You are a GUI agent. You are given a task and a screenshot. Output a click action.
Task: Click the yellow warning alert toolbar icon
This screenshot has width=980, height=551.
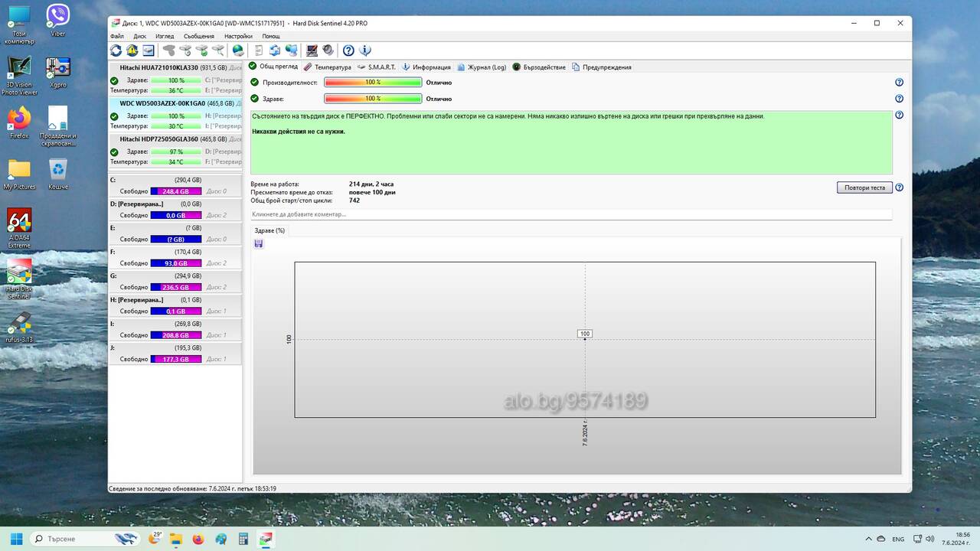click(132, 51)
